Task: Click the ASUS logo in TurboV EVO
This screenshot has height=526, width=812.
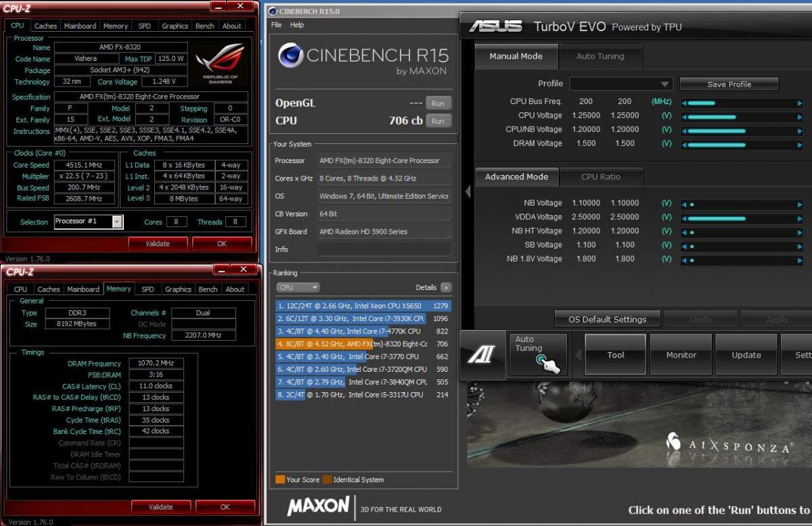Action: (495, 26)
